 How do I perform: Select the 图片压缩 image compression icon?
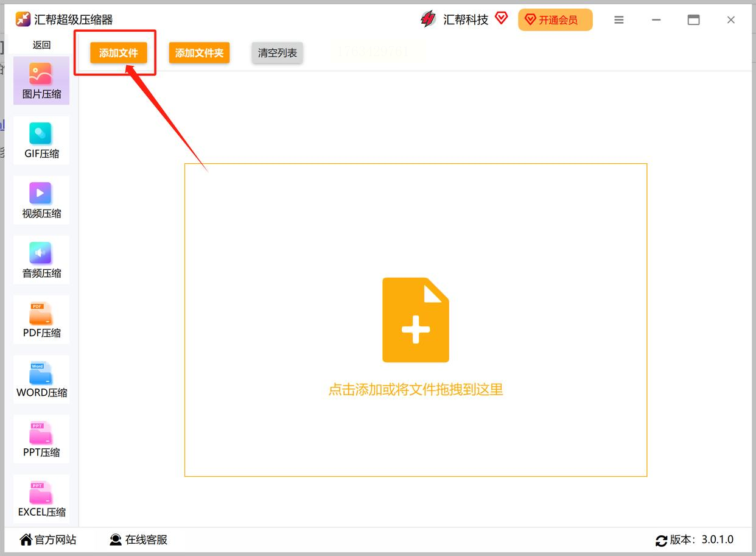[41, 74]
